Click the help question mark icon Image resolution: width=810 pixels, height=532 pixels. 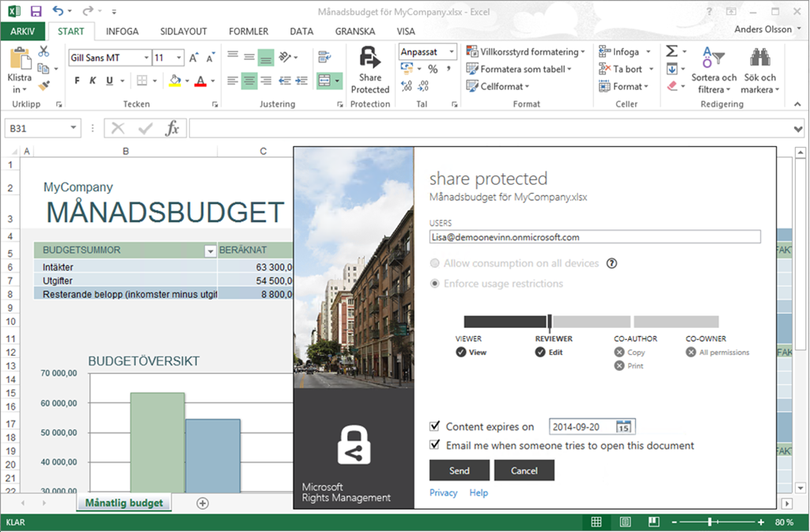611,264
